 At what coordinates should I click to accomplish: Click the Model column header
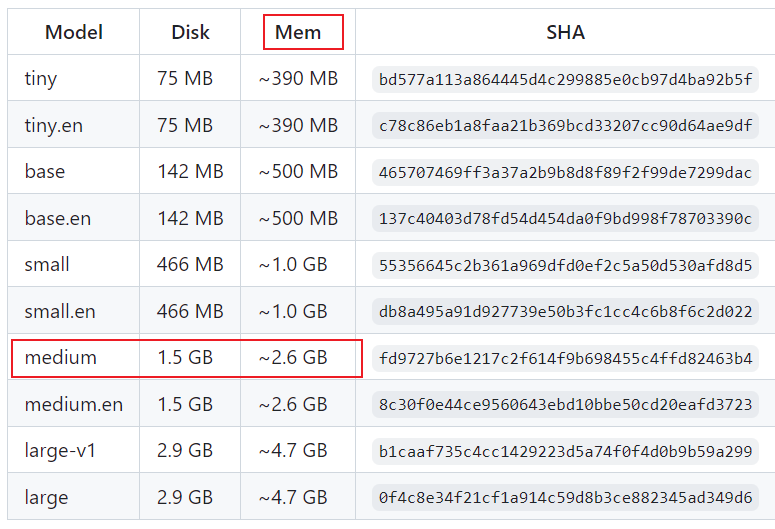(74, 33)
